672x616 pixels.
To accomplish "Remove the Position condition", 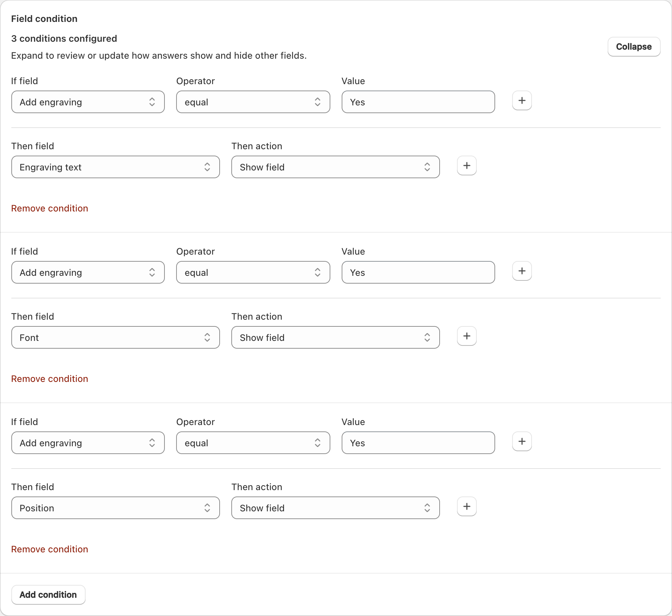I will tap(50, 549).
